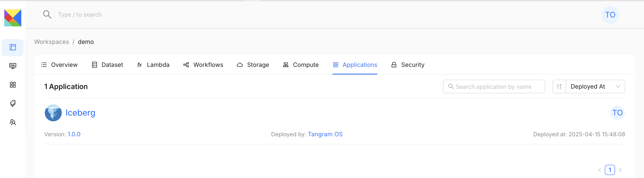Toggle the sort order A-Z icon
Viewport: 644px width, 178px height.
559,86
